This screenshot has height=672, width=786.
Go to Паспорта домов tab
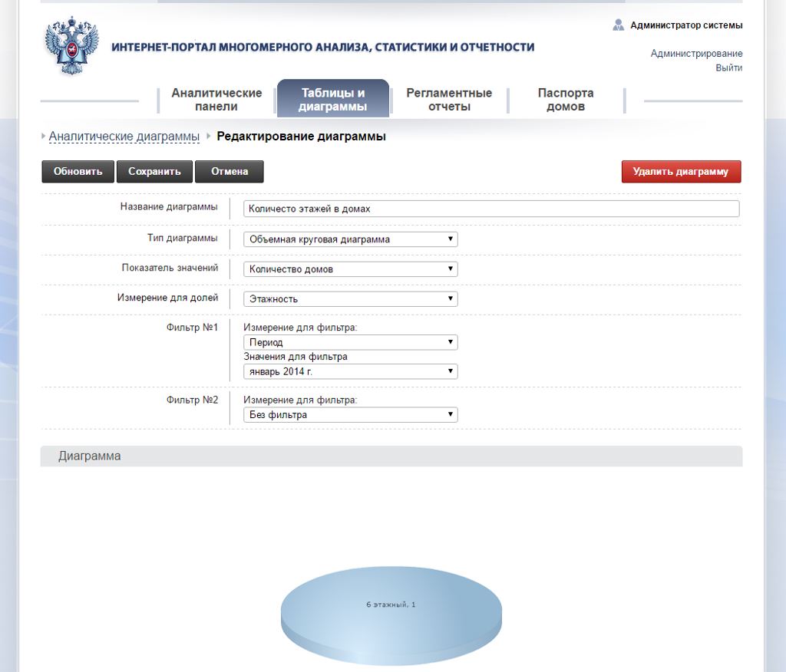point(566,100)
